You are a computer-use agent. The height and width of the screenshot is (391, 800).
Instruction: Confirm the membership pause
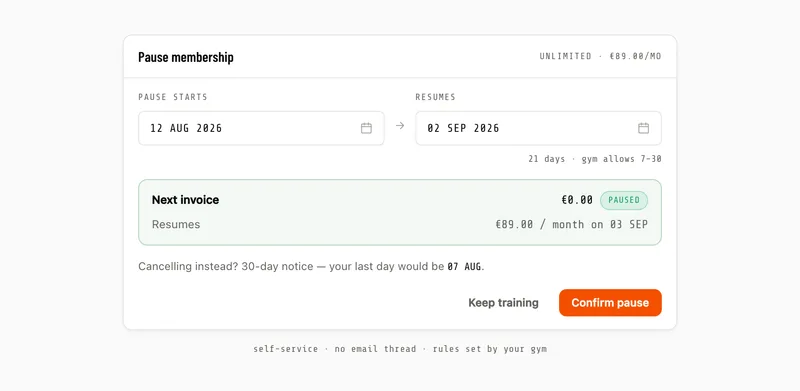pos(610,303)
